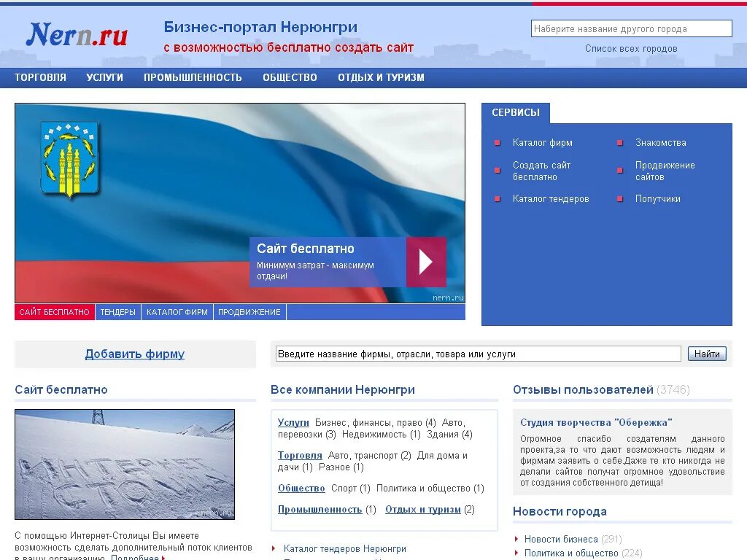Click the Бизнес-портал Нерюнгри title
Viewport: 747px width, 560px height.
(260, 27)
